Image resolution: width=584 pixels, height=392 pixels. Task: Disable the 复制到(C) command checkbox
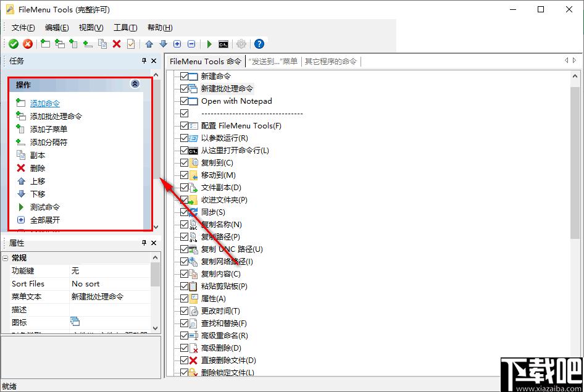coord(183,162)
